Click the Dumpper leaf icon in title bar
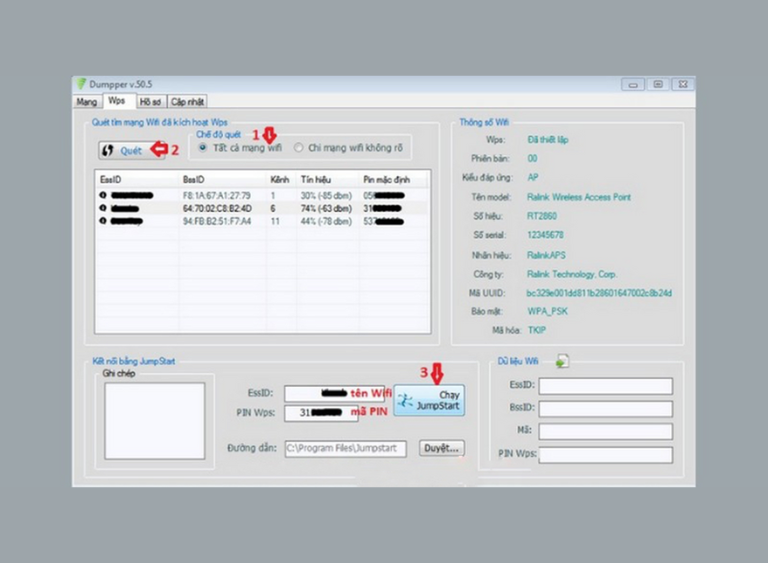768x563 pixels. (x=80, y=84)
